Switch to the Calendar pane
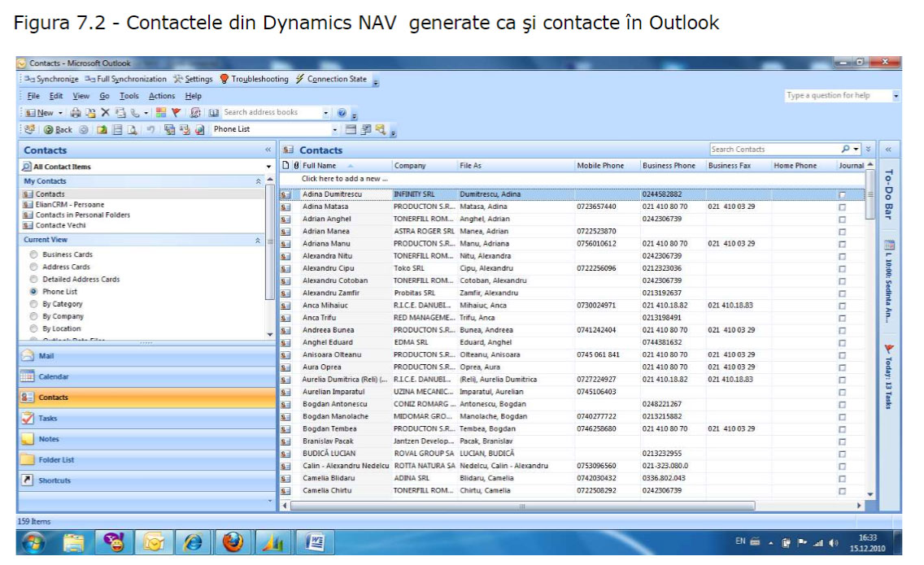Screen dimensions: 924x565 54,377
